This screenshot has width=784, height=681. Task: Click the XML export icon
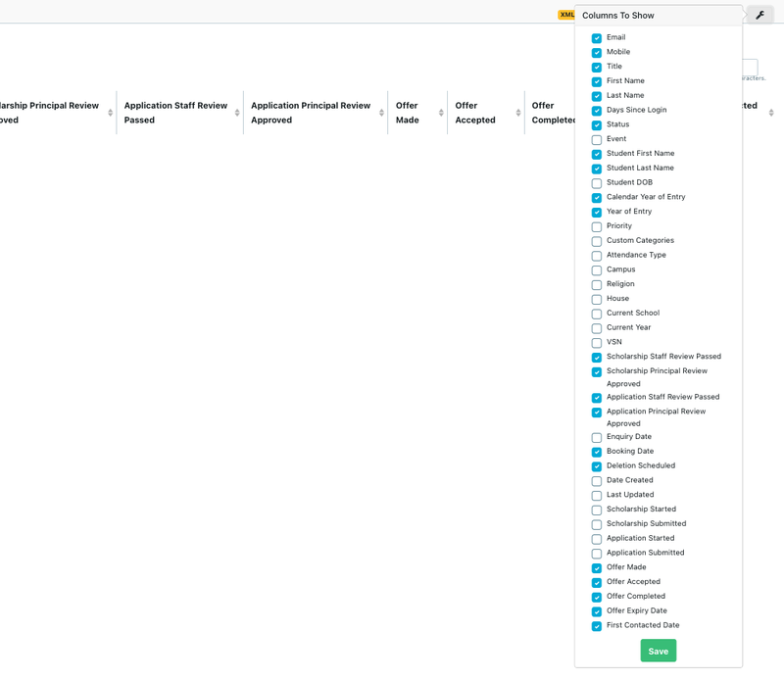pos(566,15)
